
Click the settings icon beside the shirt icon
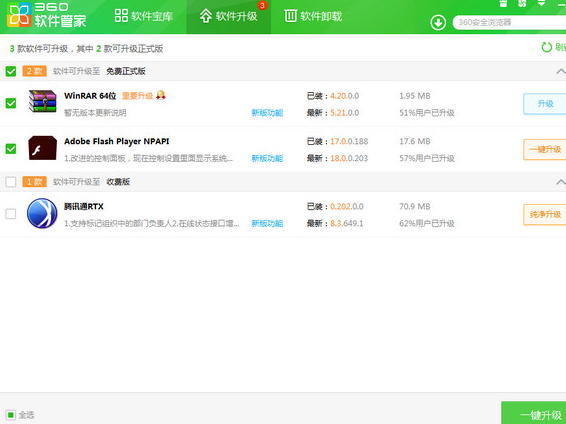click(x=522, y=4)
